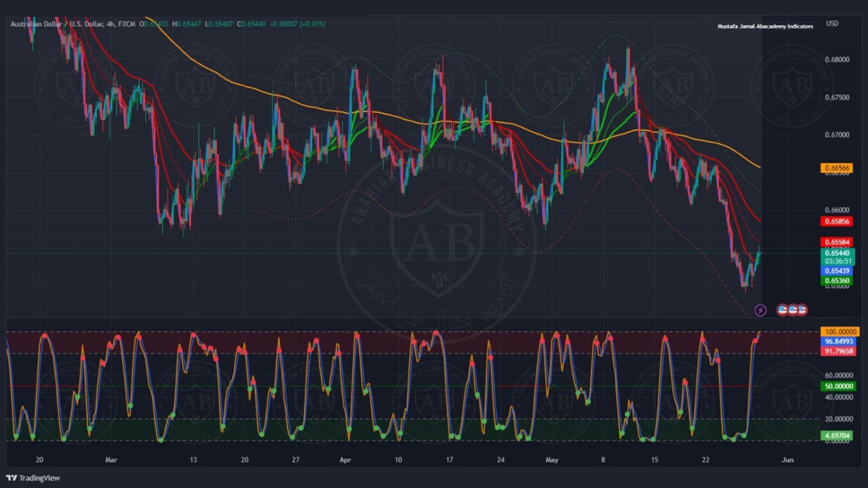The height and width of the screenshot is (488, 868).
Task: Click the Mar label on the time axis
Action: tap(111, 460)
